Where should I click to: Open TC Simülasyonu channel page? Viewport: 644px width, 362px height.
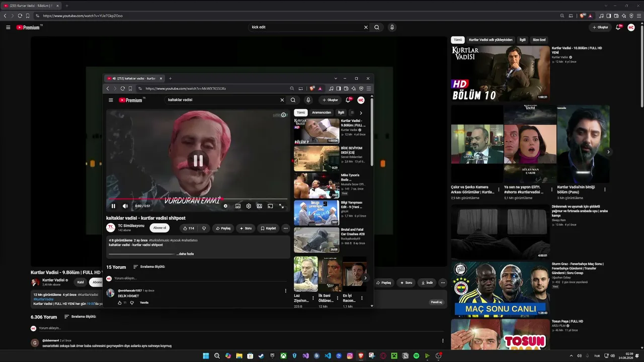(x=131, y=226)
